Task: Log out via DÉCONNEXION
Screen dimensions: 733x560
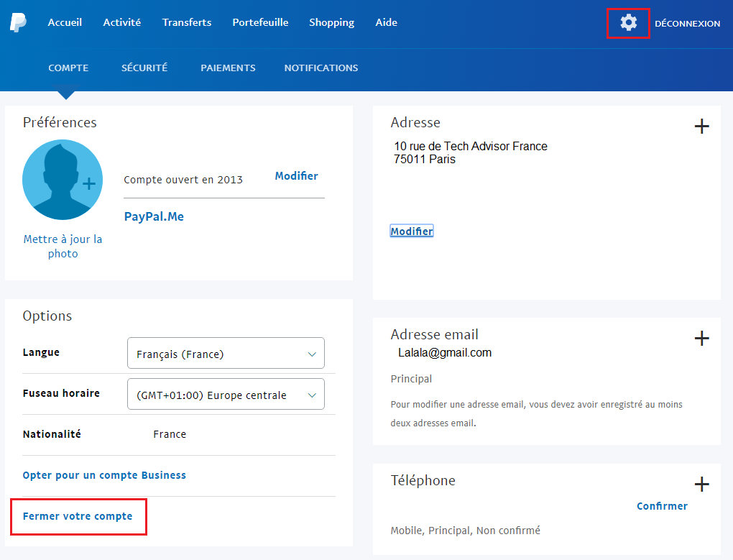Action: coord(687,23)
